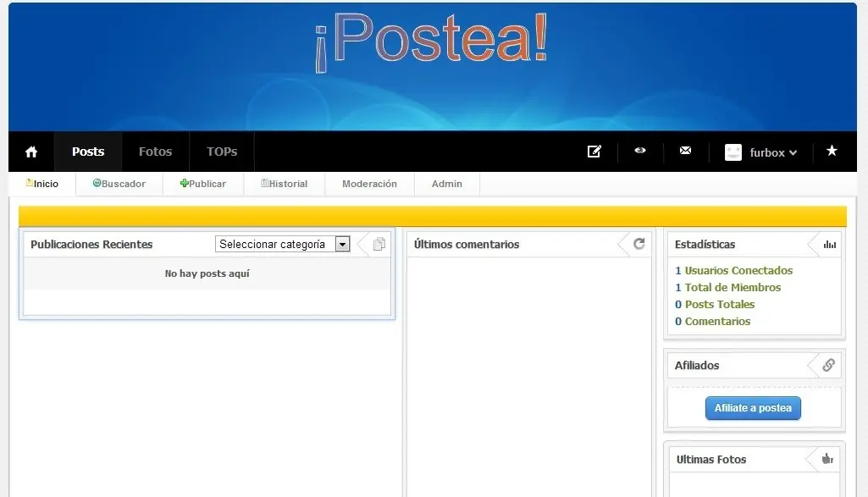The height and width of the screenshot is (497, 868).
Task: Expand the furbox user menu
Action: point(773,152)
